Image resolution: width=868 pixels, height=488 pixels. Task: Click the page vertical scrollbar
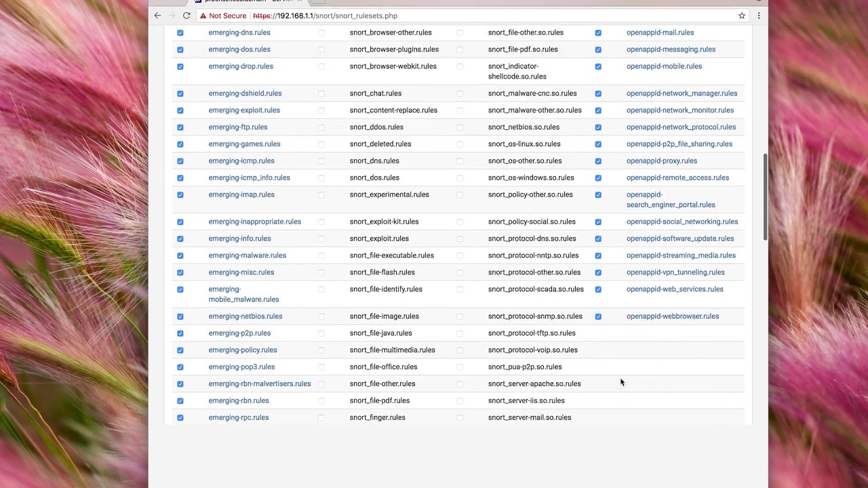[x=765, y=197]
